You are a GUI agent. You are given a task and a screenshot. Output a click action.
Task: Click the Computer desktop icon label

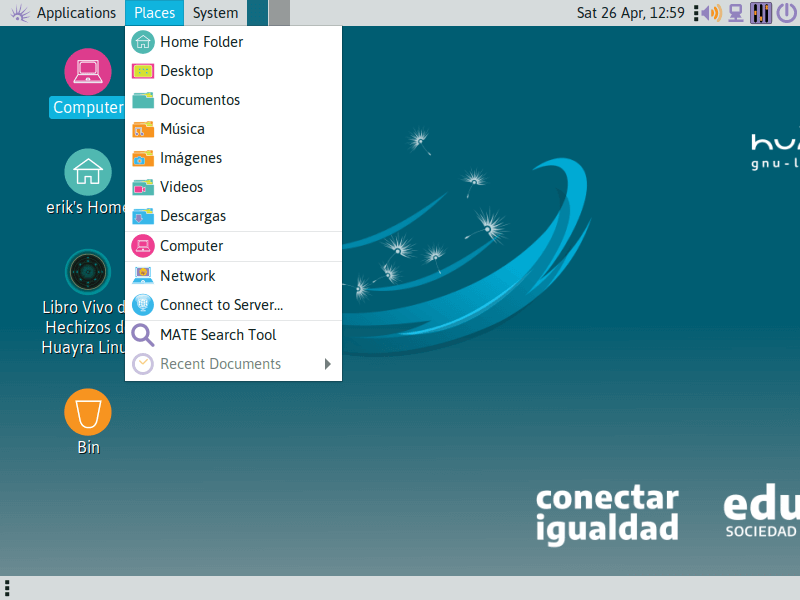coord(88,107)
